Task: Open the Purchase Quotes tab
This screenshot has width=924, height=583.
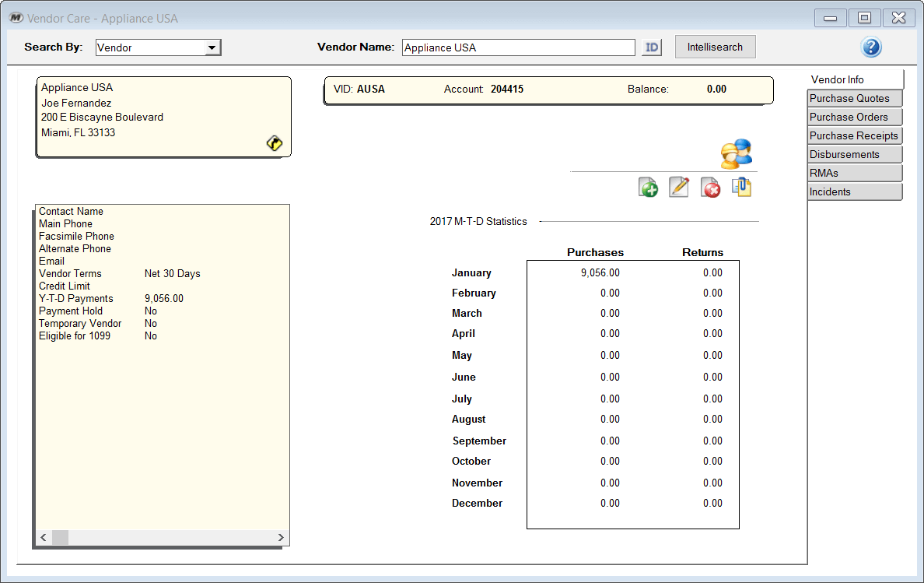Action: pos(855,98)
